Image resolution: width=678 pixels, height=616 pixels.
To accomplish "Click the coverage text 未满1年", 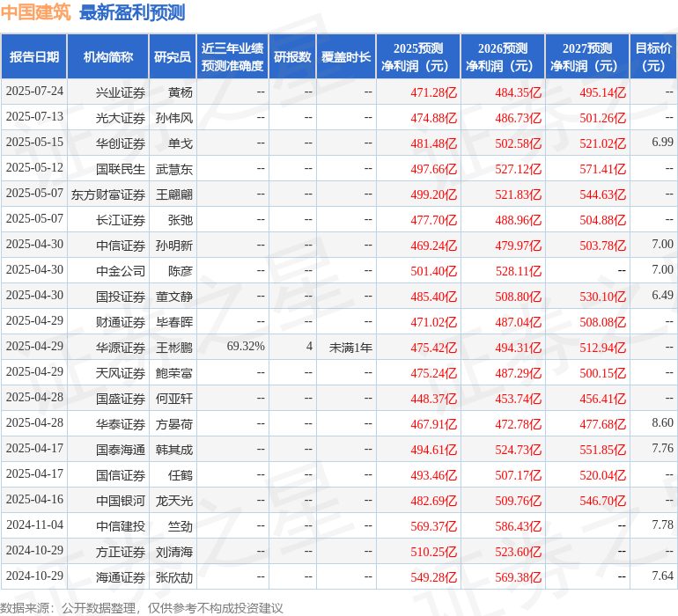I will click(350, 348).
